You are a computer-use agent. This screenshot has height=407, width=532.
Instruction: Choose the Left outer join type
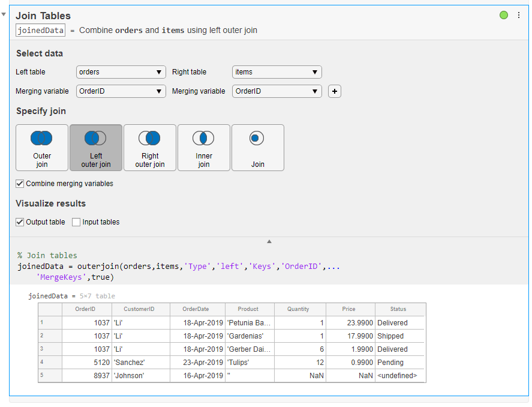(x=96, y=148)
